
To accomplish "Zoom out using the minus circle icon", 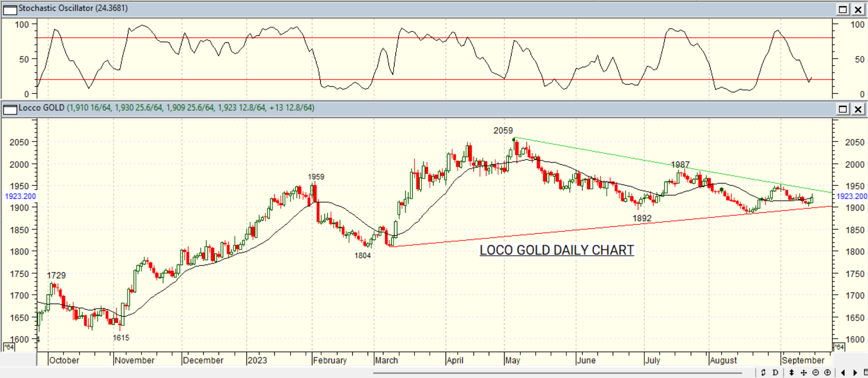I will click(816, 372).
